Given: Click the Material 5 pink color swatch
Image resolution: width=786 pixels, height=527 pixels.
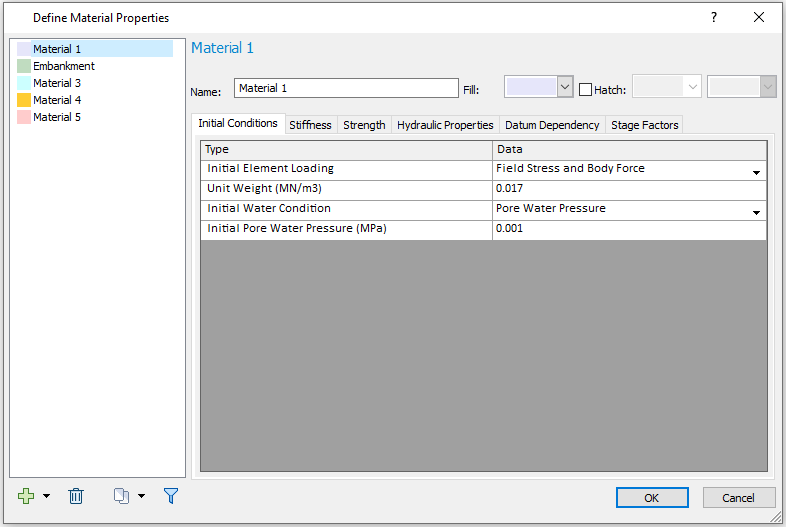Looking at the screenshot, I should coord(24,117).
